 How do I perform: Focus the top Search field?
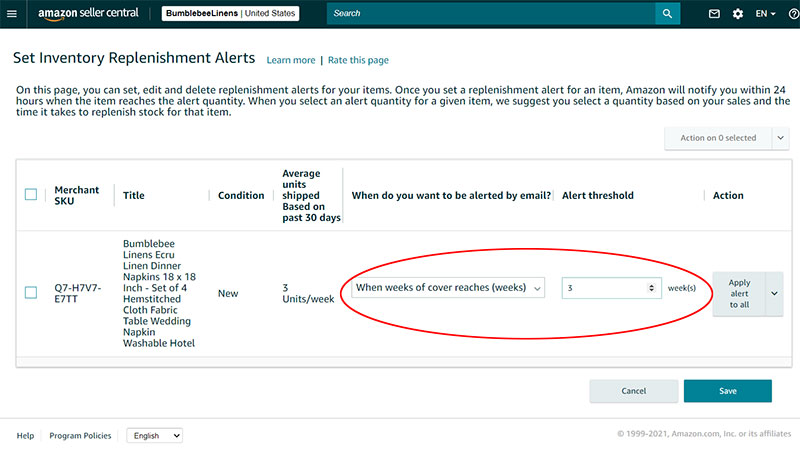[491, 14]
